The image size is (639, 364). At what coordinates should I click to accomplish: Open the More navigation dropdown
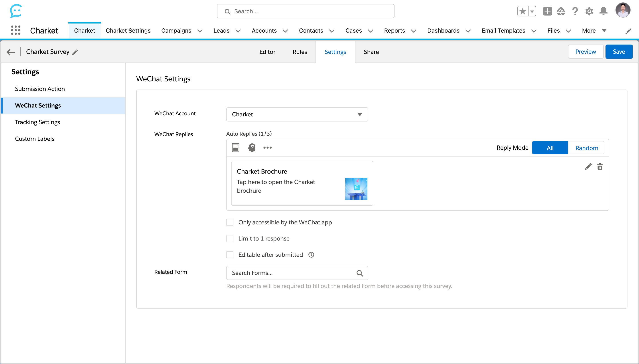pyautogui.click(x=594, y=31)
